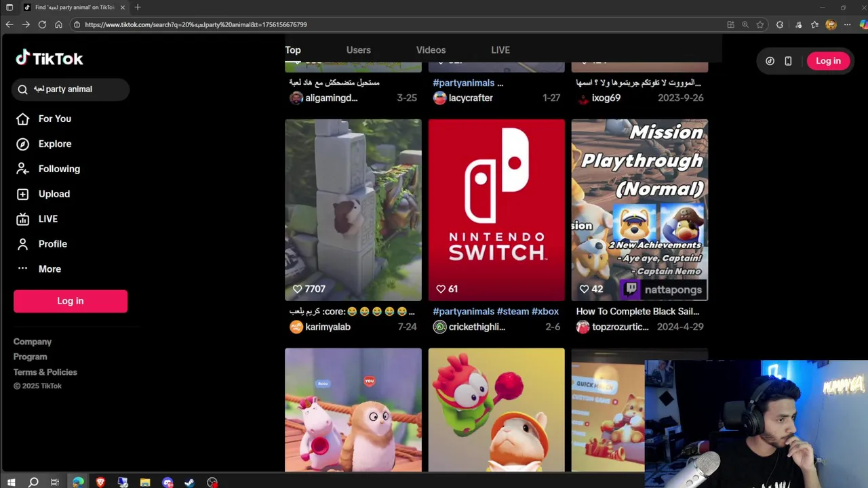Open the ixog69 username link
Viewport: 868px width, 488px height.
[606, 98]
